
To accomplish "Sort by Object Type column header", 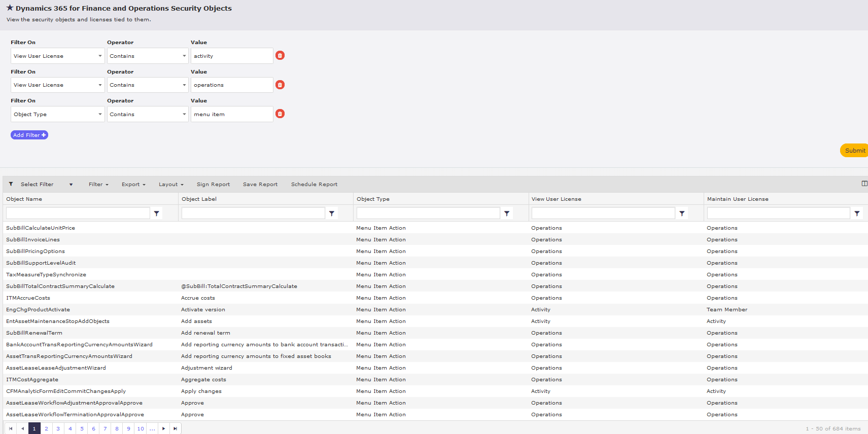I will pos(373,199).
